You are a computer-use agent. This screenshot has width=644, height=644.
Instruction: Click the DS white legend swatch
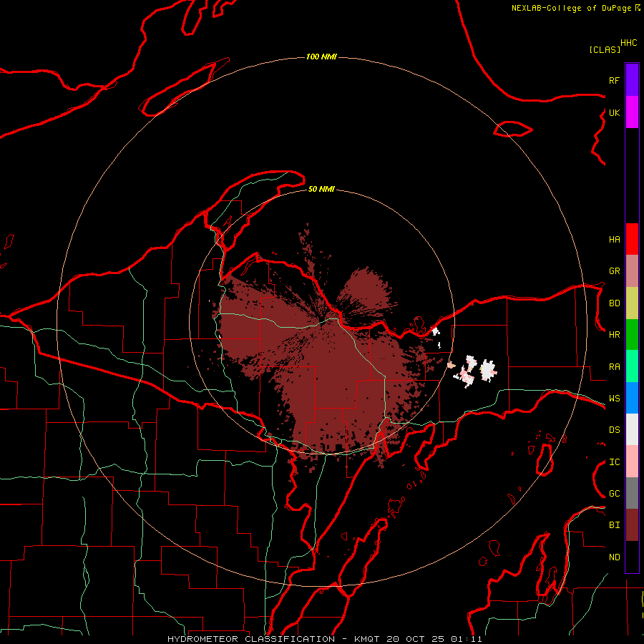(x=632, y=429)
